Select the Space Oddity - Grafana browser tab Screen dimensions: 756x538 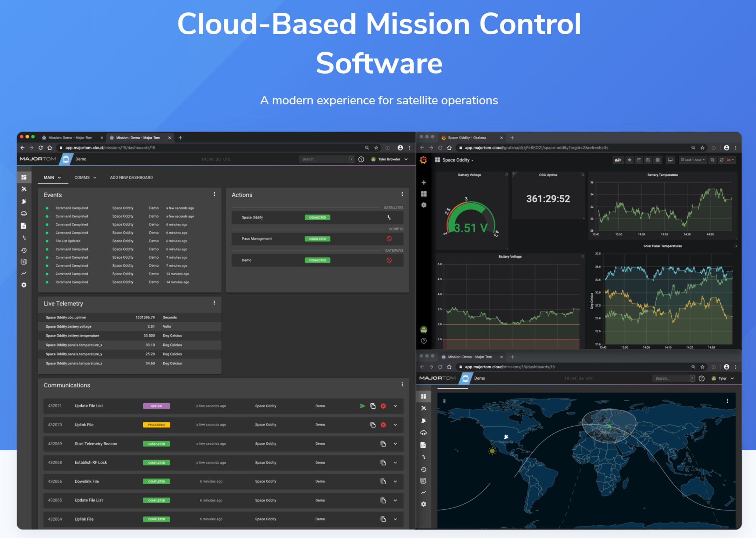pyautogui.click(x=470, y=138)
